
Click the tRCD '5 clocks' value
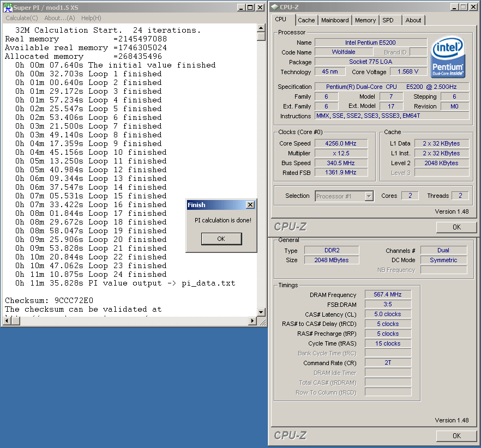click(388, 324)
